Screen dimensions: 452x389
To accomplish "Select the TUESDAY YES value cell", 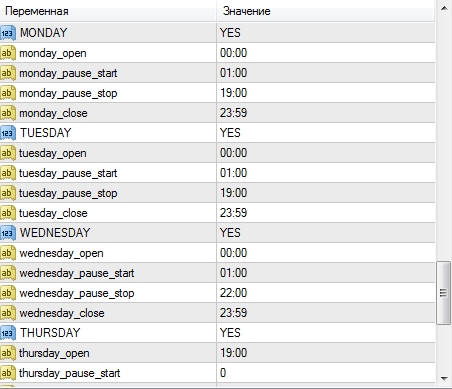I will 326,133.
